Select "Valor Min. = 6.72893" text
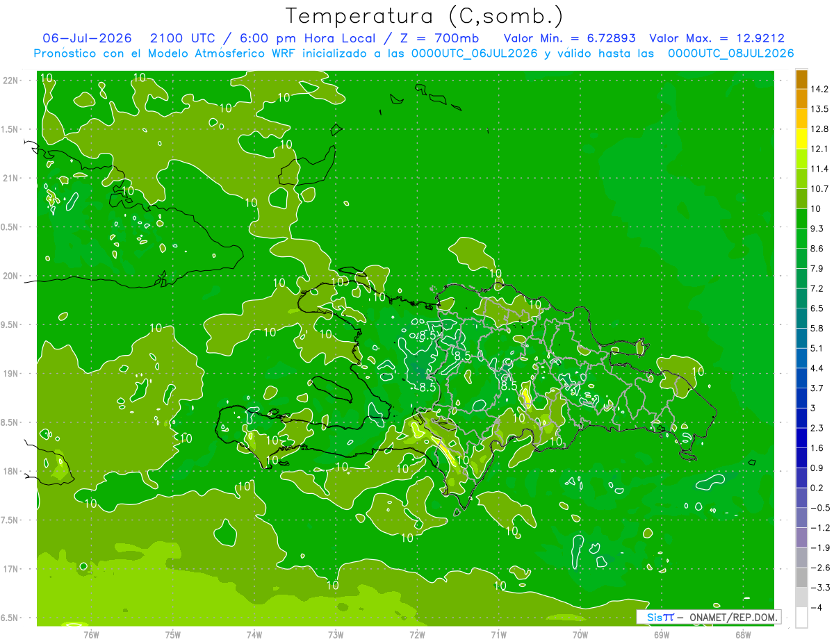 [569, 38]
